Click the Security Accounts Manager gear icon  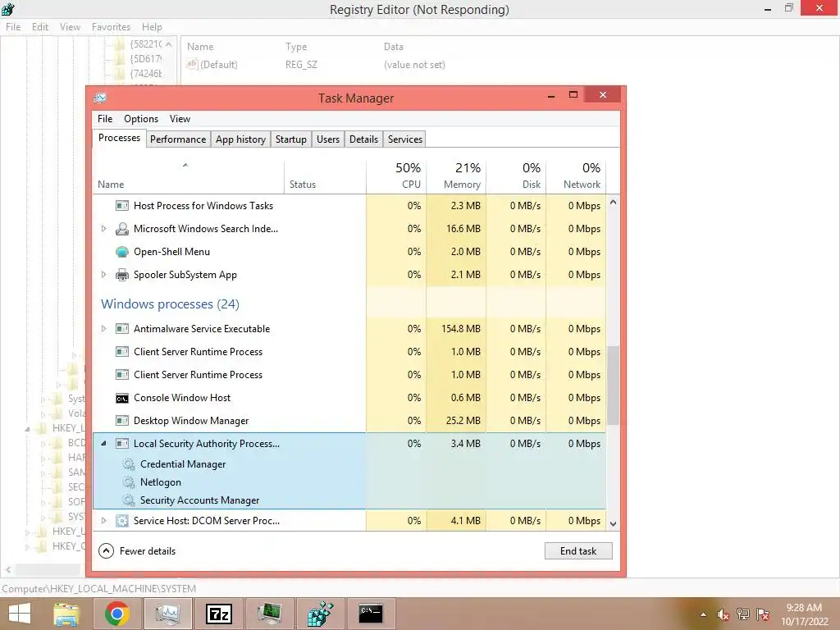(129, 500)
